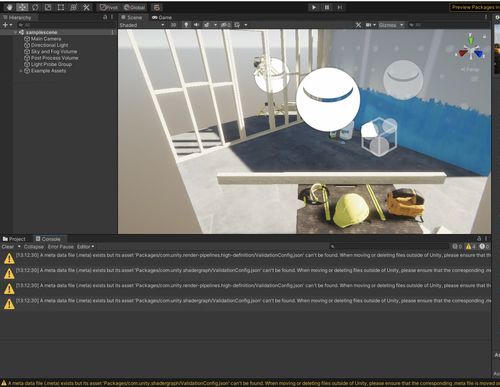The width and height of the screenshot is (500, 387).
Task: Select Sky and Fog Volume object
Action: [54, 51]
